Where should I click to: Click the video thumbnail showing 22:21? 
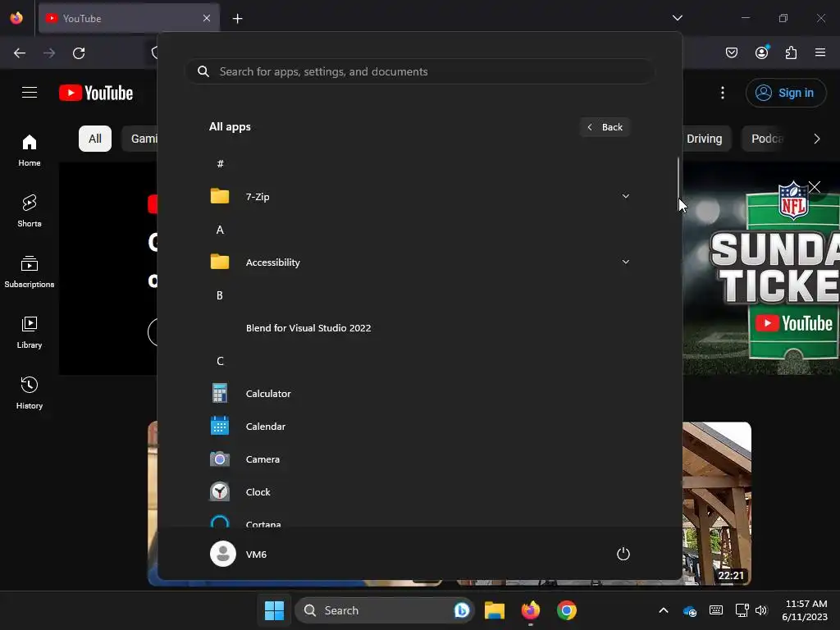coord(717,504)
